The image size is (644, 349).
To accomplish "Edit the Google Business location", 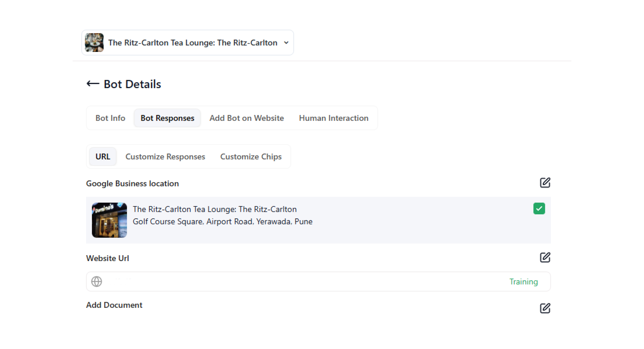I will (x=545, y=183).
